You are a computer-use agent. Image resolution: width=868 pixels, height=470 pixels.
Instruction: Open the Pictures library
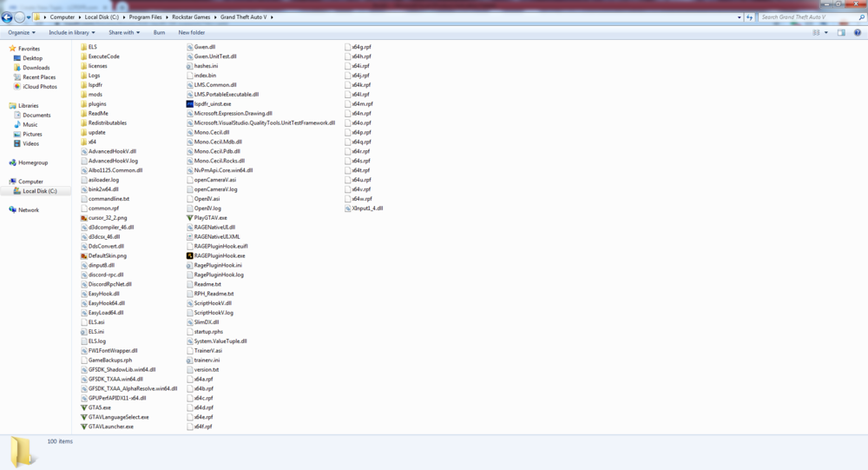point(32,134)
